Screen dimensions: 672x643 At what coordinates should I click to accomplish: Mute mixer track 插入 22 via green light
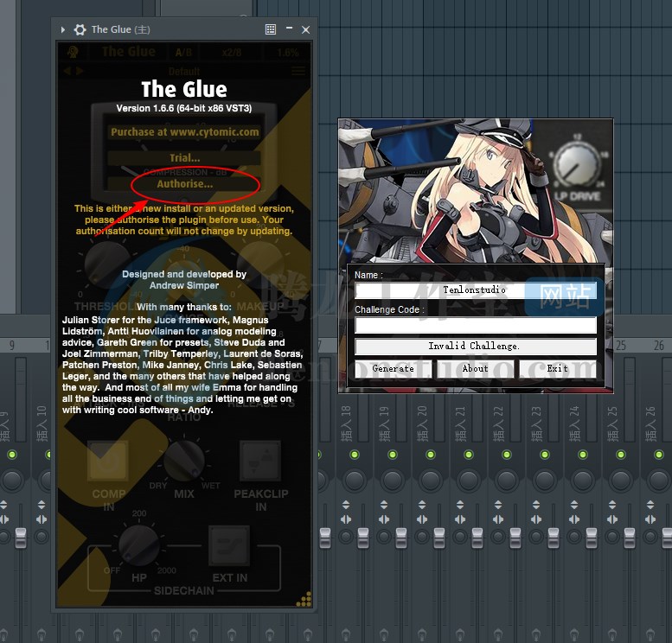tap(507, 455)
